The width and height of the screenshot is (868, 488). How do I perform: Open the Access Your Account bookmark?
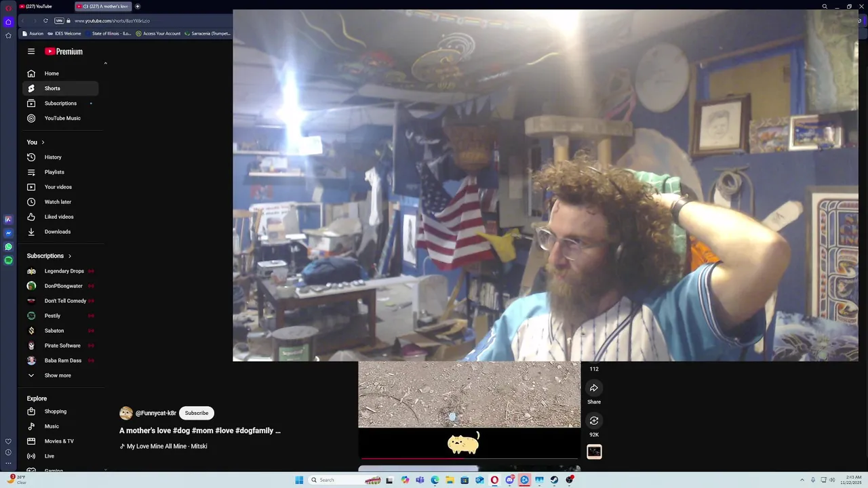click(159, 33)
